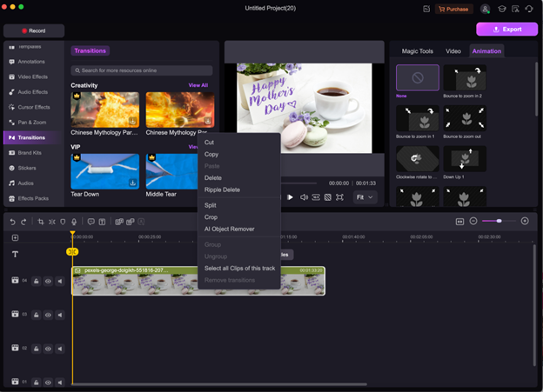
Task: Select the Tear Down transition thumbnail
Action: point(105,171)
